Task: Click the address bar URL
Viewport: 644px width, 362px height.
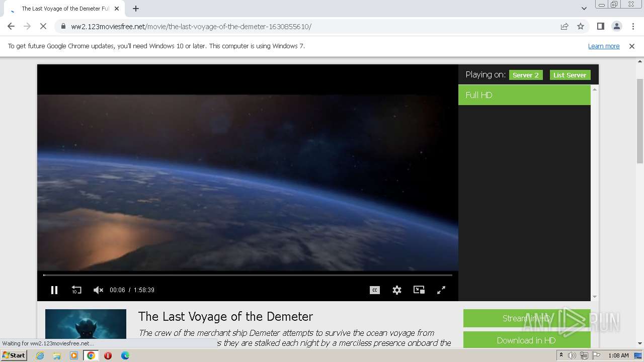Action: (x=191, y=27)
